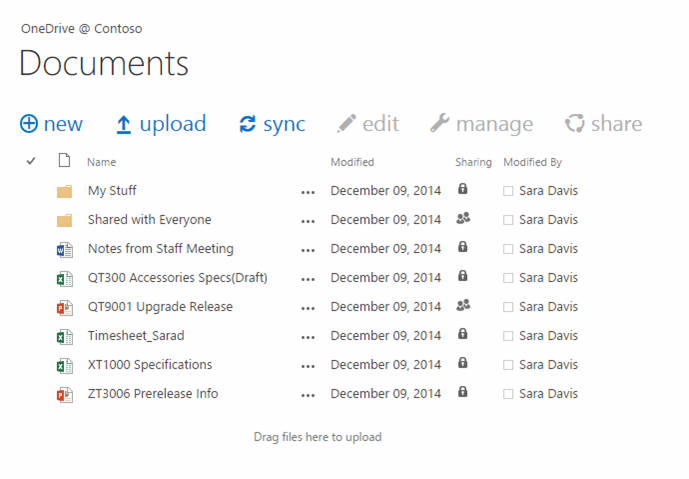Tick the checkbox next to Sara Davis for My Stuff
689x479 pixels.
tap(508, 191)
